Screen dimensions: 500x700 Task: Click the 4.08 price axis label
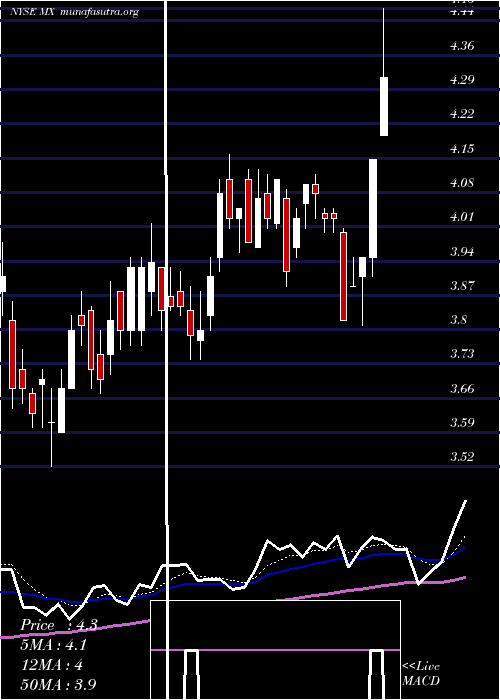coord(462,183)
